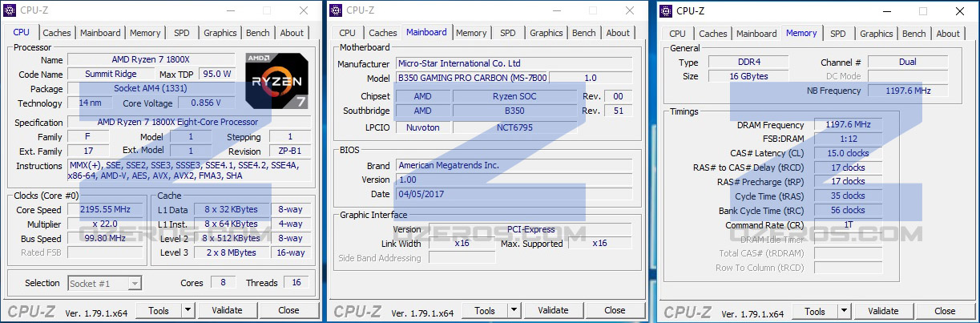Screen dimensions: 980x323
Task: Click the Tools button in the left window
Action: (x=159, y=310)
